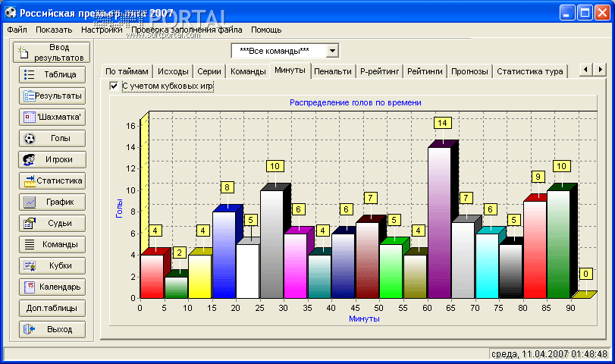
Task: Uncheck 'С учетом кубковых игр' checkbox
Action: click(114, 86)
